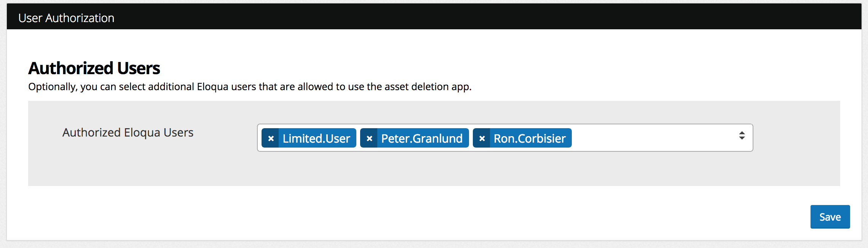Select the Ron.Corbisier tag name

pyautogui.click(x=530, y=138)
